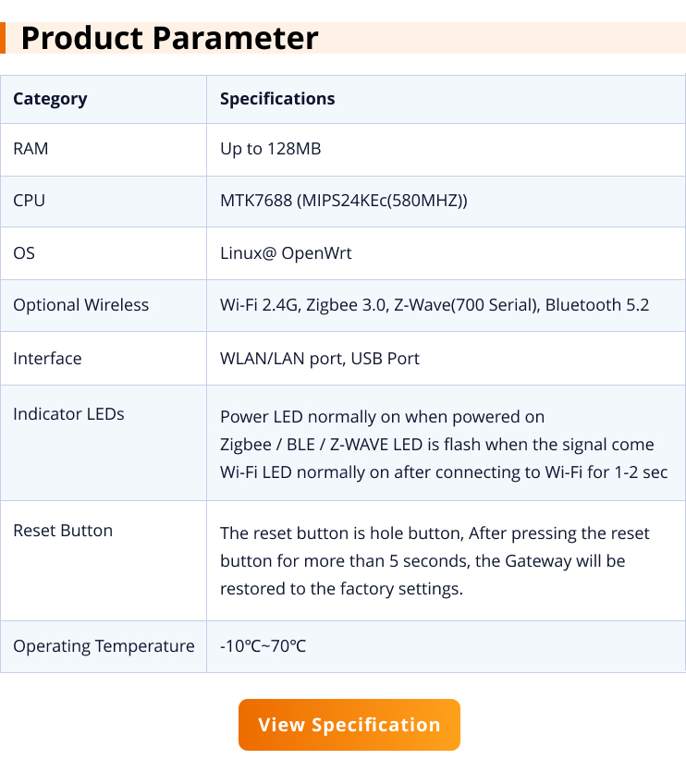Screen dimensions: 686x784
Task: Select the Optional Wireless label
Action: coord(80,305)
